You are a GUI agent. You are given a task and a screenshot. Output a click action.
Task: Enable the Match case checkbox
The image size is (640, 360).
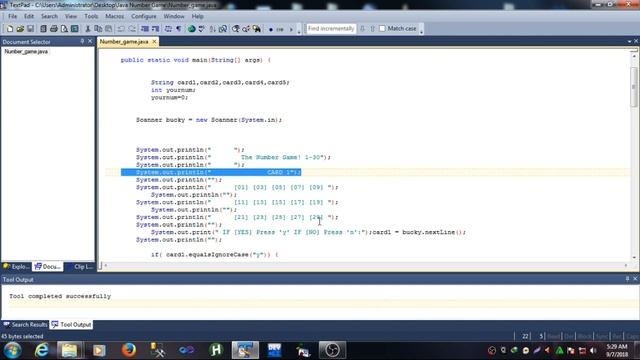[x=382, y=29]
